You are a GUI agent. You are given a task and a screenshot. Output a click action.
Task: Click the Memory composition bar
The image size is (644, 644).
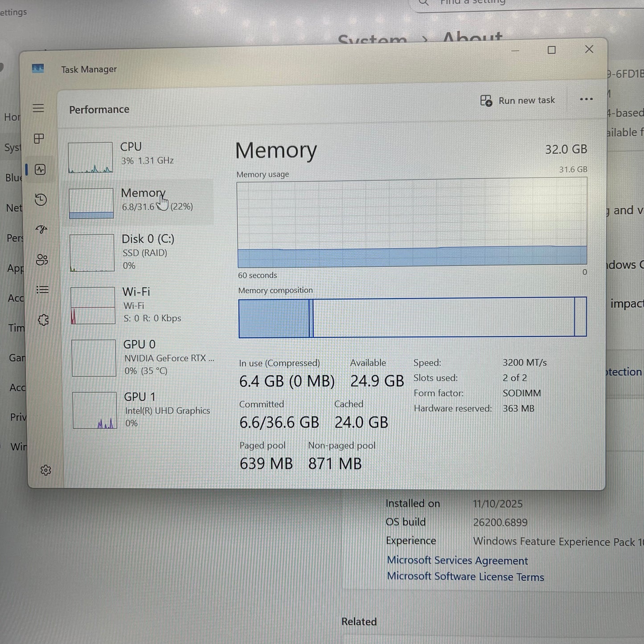click(x=412, y=317)
